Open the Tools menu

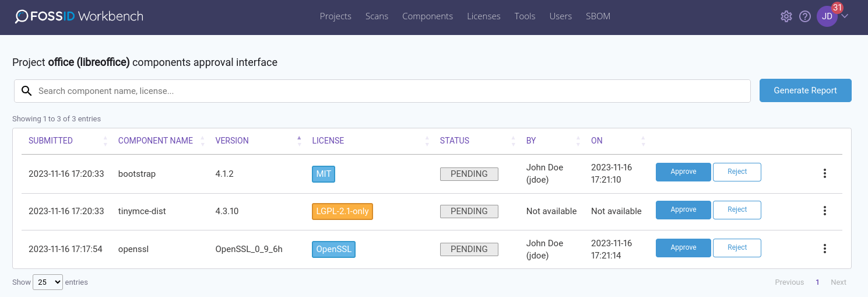pos(525,16)
